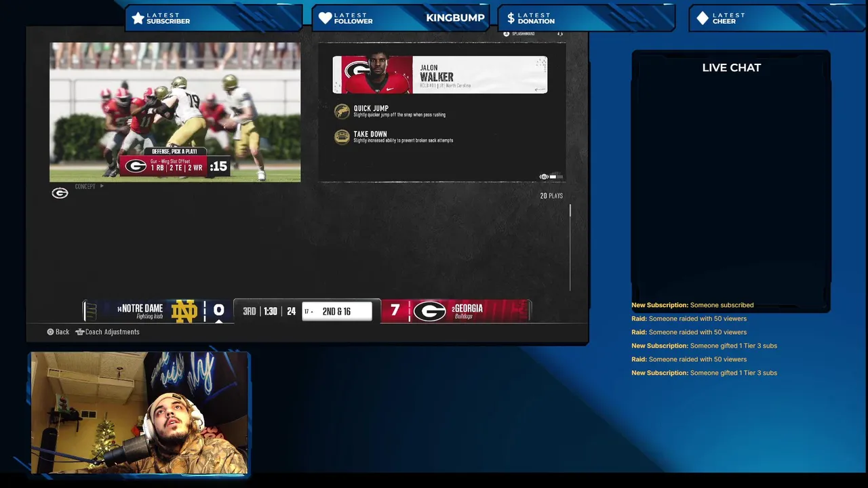
Task: Click the 'GEORGIA' team name on scoreboard
Action: tap(469, 308)
